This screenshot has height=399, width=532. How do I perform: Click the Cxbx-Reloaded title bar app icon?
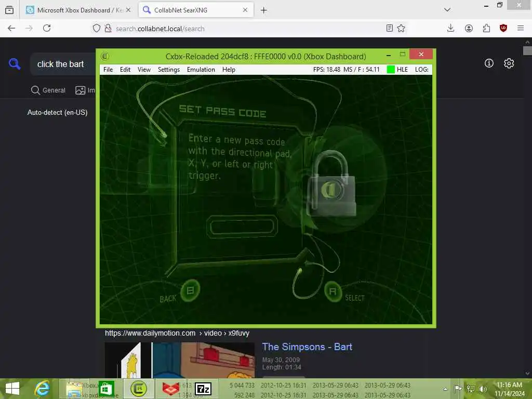pyautogui.click(x=105, y=56)
